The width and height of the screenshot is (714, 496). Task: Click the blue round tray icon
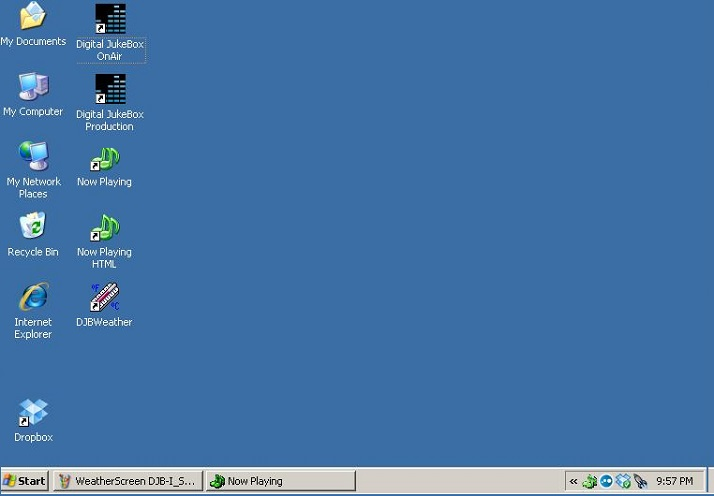tap(606, 481)
